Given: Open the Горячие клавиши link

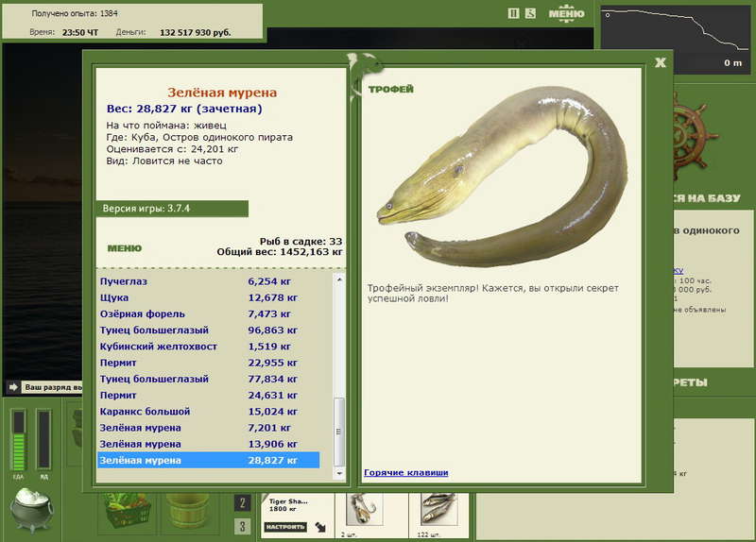Looking at the screenshot, I should point(406,473).
